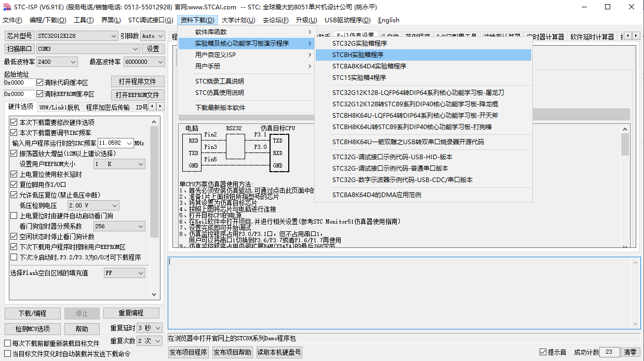This screenshot has width=644, height=361.
Task: Toggle 允许低压复位 checkbox
Action: (x=14, y=195)
